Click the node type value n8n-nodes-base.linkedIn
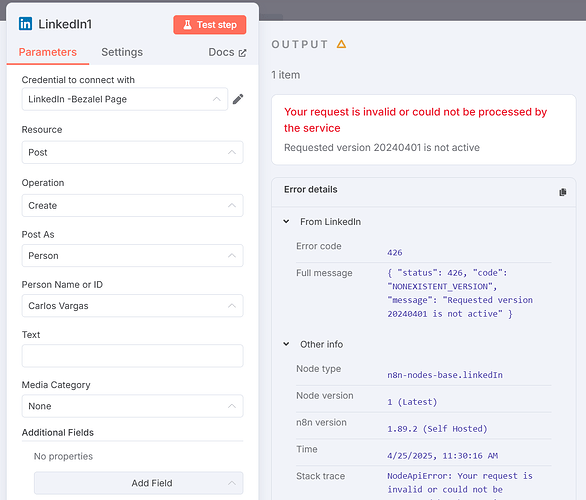 pyautogui.click(x=445, y=375)
